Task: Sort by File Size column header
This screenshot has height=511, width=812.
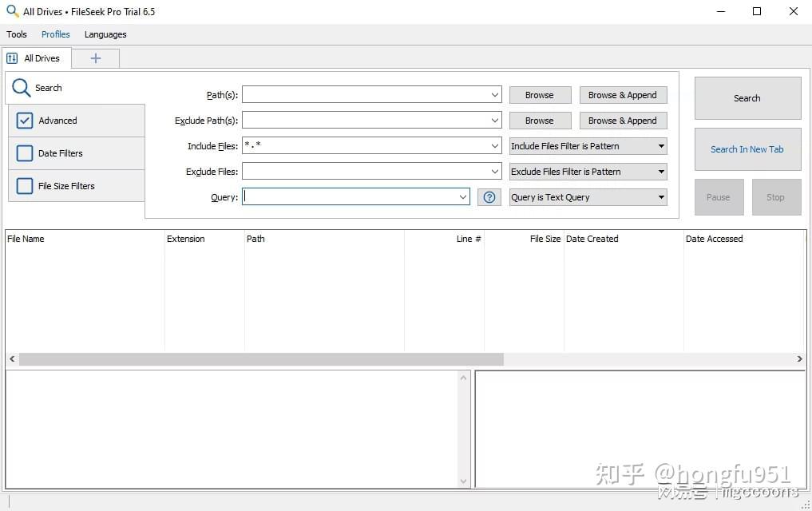Action: pyautogui.click(x=524, y=239)
